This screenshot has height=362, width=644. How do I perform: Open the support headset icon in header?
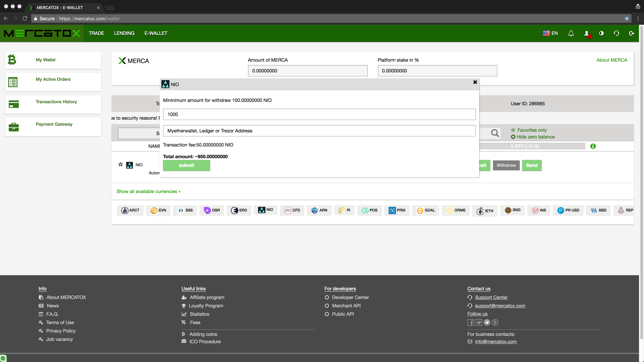616,33
